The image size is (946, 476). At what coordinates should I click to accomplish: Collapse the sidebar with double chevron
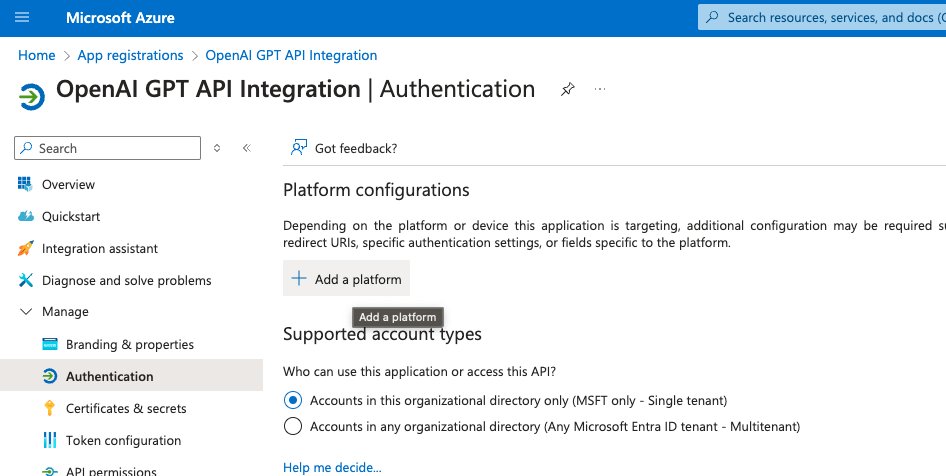tap(246, 148)
